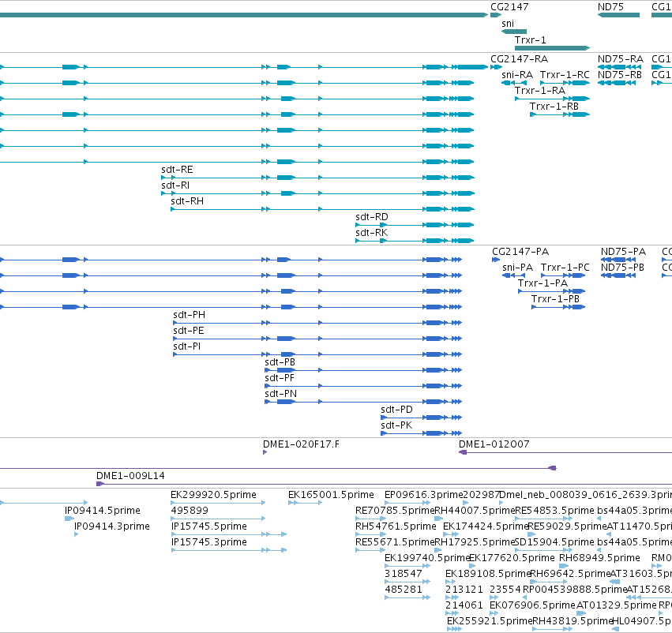
Task: Open the RH17925.5prime EST label
Action: 474,541
